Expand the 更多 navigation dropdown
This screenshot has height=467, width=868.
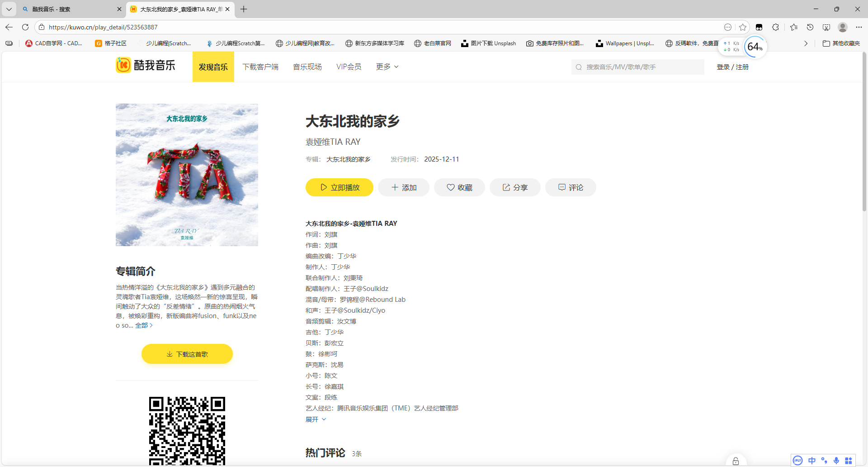387,67
